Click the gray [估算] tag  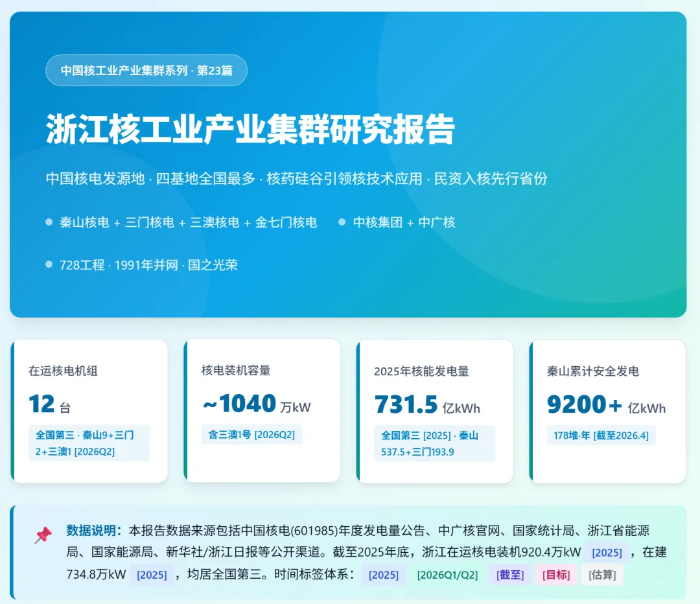[602, 575]
